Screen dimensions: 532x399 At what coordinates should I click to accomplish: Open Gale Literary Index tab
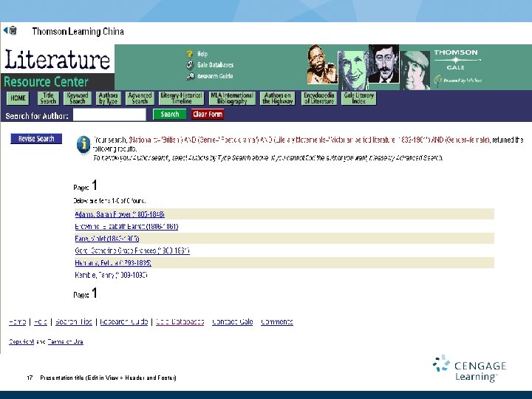click(x=358, y=98)
